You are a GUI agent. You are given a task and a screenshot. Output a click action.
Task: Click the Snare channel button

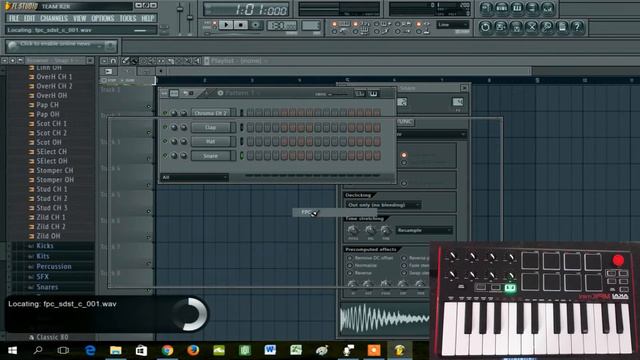coord(211,156)
